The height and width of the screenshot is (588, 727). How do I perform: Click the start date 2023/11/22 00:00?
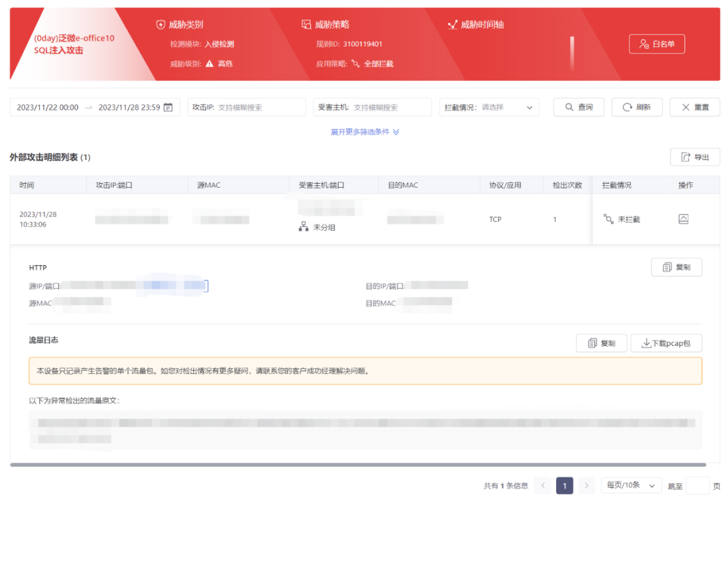pos(47,108)
